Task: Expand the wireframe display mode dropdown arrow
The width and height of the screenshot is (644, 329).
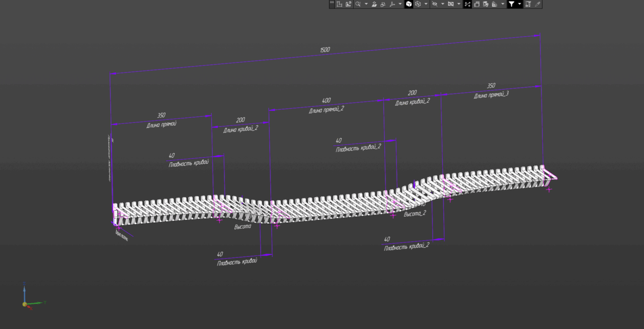Action: tap(426, 4)
